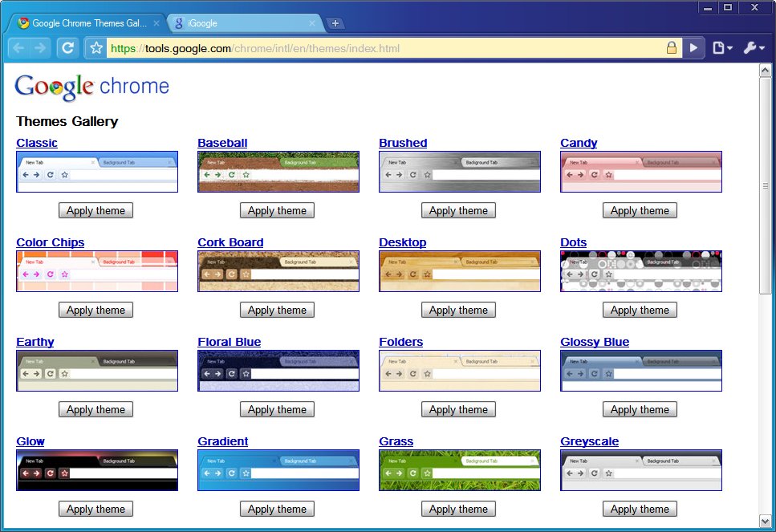Open the Brushed theme link

click(403, 143)
